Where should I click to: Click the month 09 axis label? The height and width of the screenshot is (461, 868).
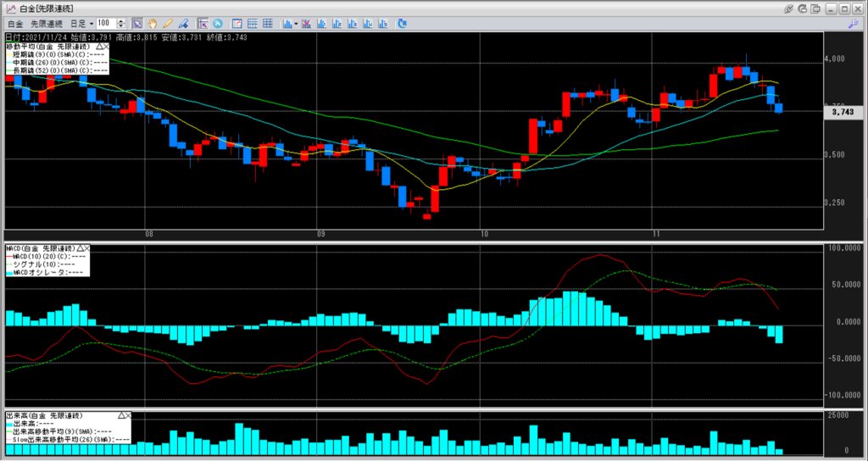point(320,235)
